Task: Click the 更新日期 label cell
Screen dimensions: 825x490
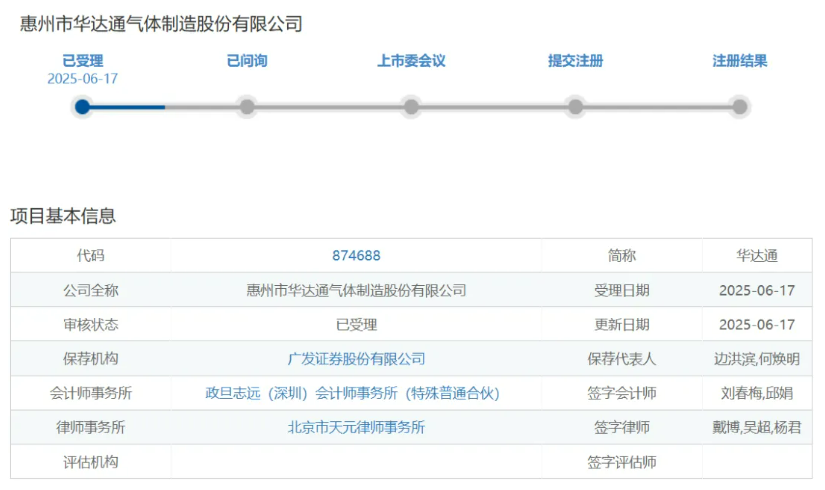Action: pos(621,325)
